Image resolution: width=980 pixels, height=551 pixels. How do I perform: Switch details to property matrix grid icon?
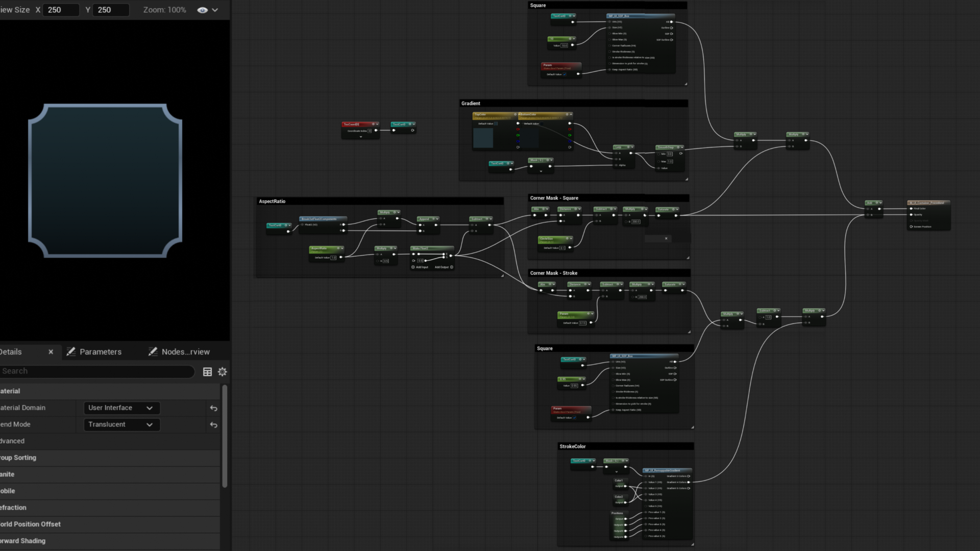point(207,372)
